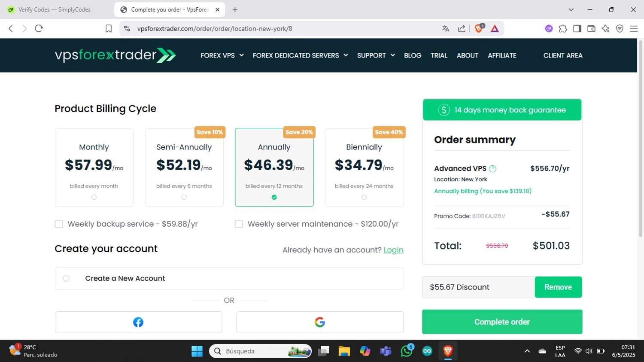Bookmark this page icon
Screen dimensions: 644x362
tap(109, 28)
